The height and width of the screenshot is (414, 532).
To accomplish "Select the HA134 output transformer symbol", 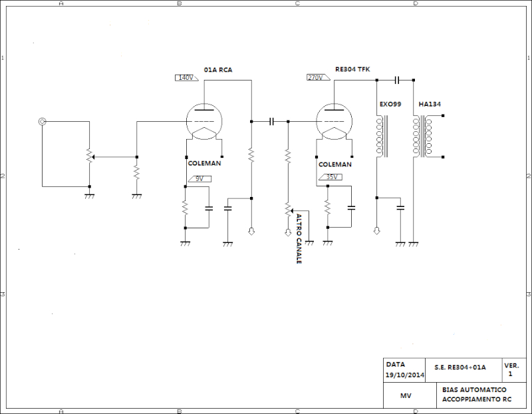I will 422,136.
